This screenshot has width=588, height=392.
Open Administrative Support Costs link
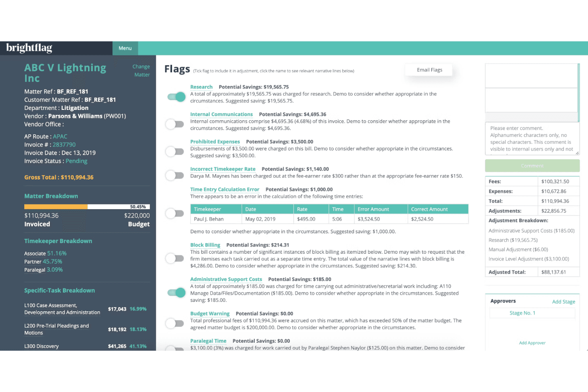point(226,279)
